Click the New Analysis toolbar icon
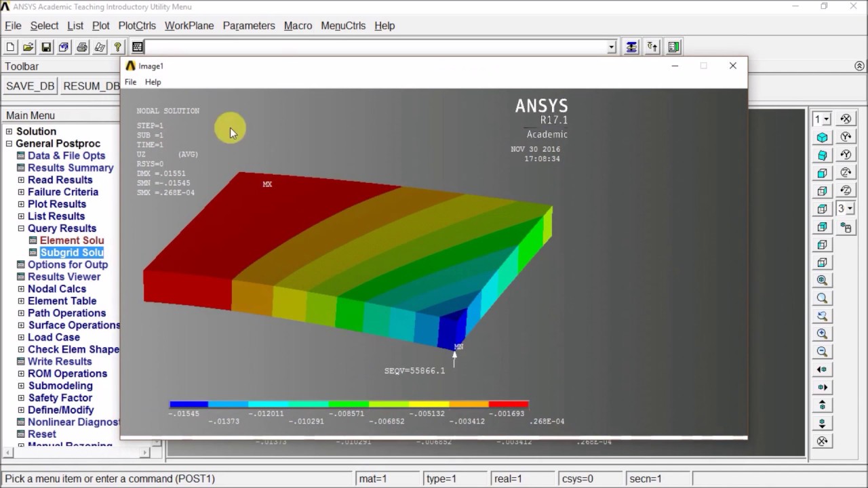The image size is (868, 488). click(10, 47)
